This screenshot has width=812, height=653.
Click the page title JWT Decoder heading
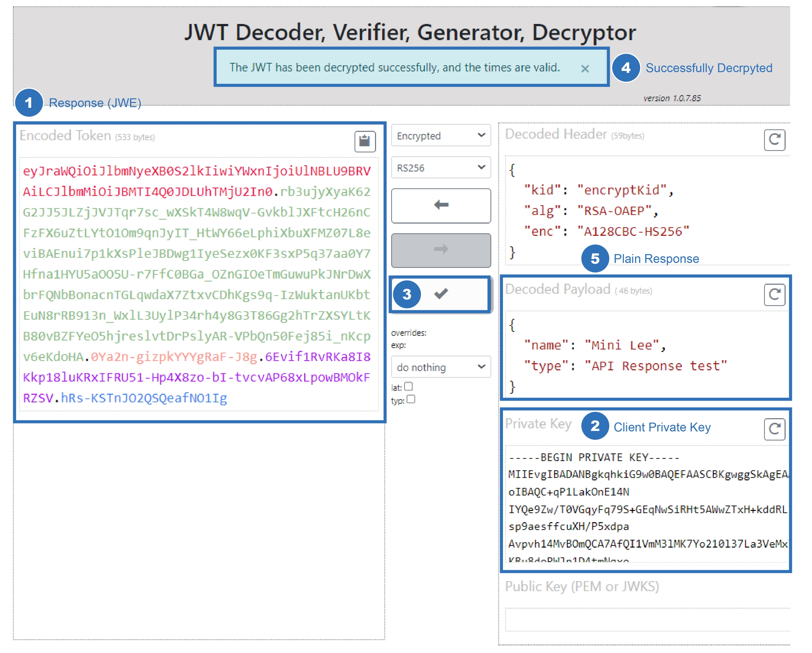click(x=410, y=32)
